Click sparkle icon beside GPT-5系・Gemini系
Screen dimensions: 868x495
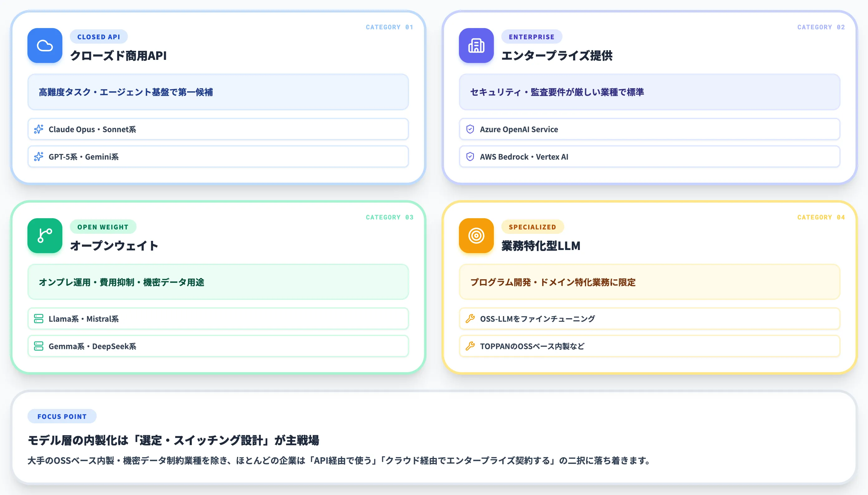(x=39, y=157)
